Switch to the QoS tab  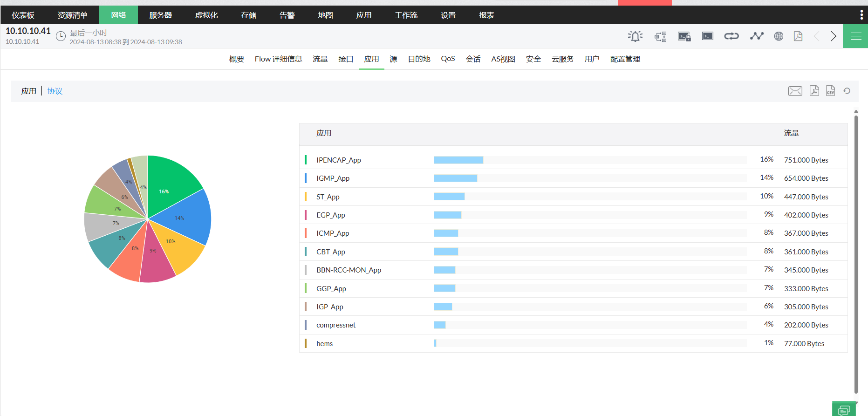point(448,59)
